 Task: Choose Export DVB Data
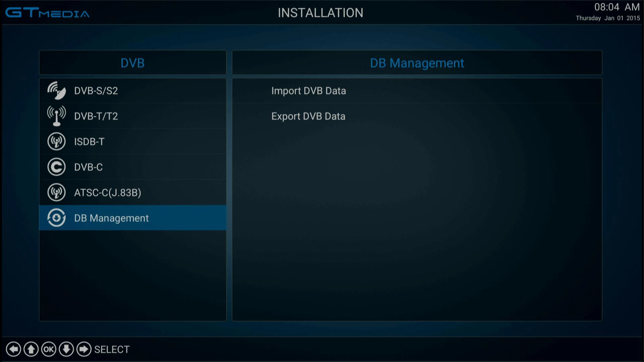[x=417, y=116]
